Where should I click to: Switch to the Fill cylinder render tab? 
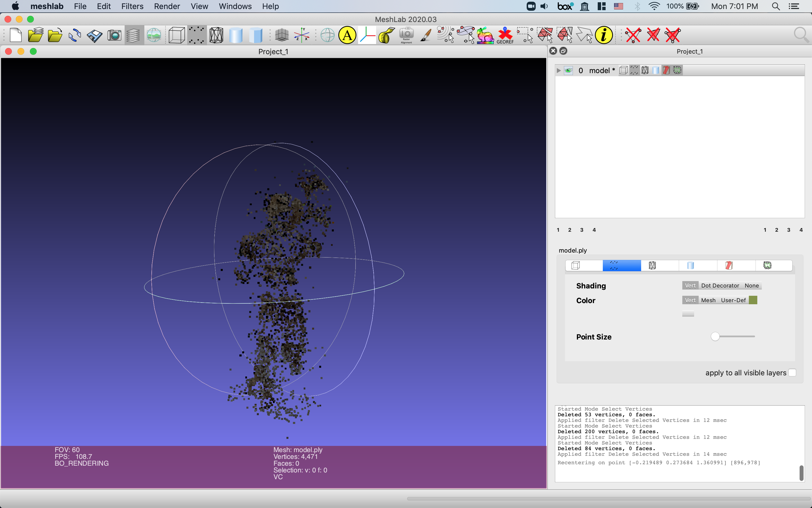[x=698, y=265]
